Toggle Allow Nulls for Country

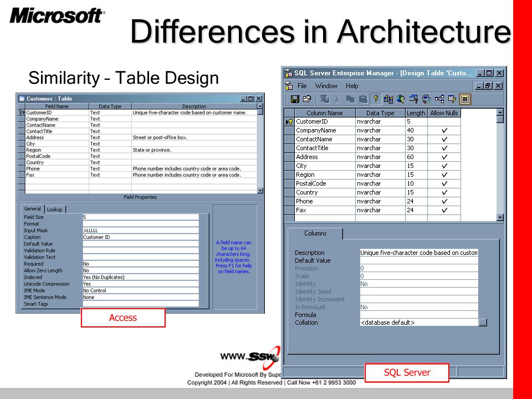coord(444,192)
